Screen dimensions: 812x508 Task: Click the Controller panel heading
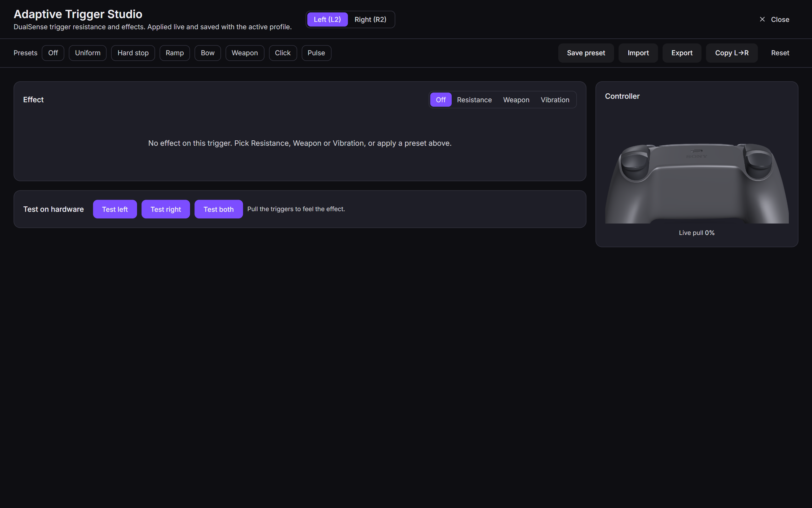622,97
